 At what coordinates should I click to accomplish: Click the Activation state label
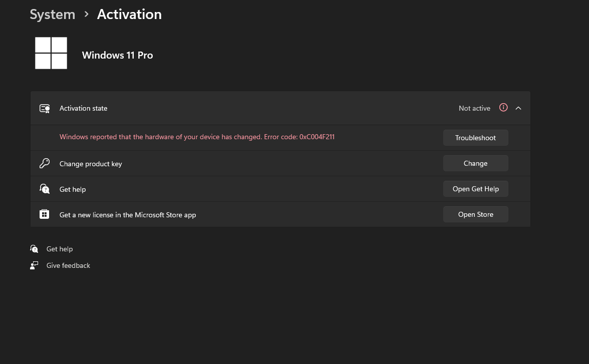[83, 108]
